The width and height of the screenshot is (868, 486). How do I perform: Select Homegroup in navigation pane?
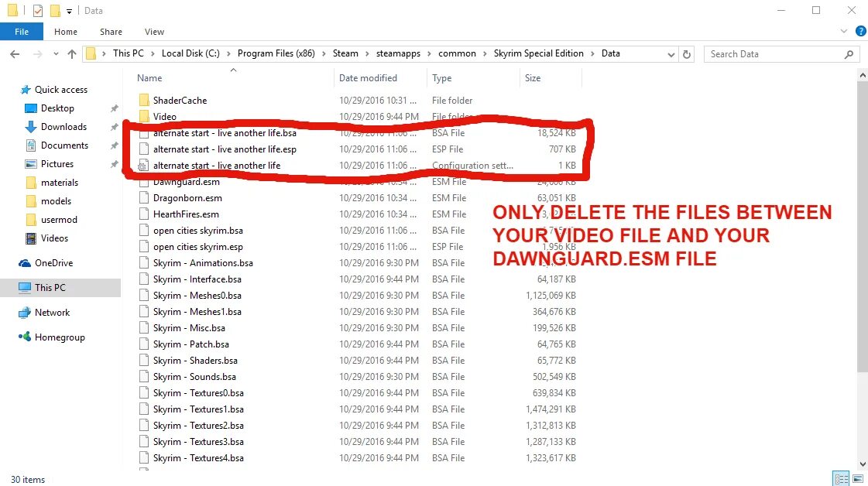60,337
